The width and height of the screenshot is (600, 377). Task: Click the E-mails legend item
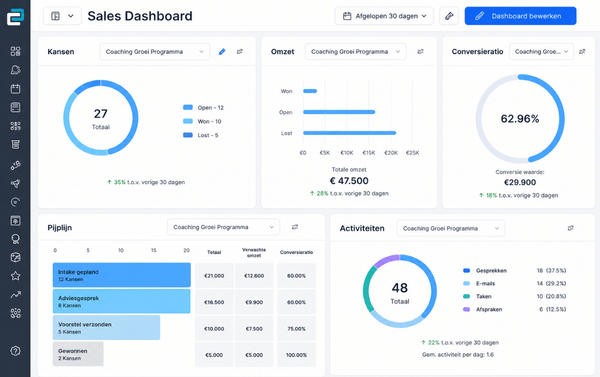pos(514,284)
